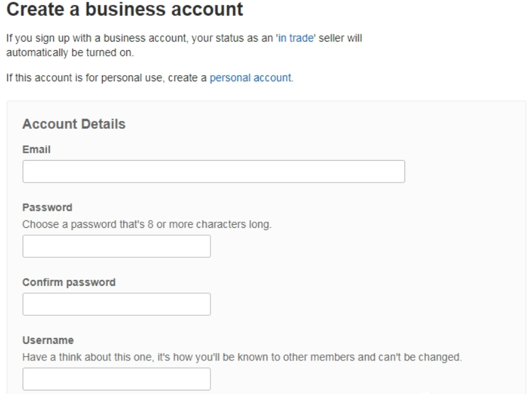Click the Email field label
Screen dimensions: 532x394
tap(35, 150)
